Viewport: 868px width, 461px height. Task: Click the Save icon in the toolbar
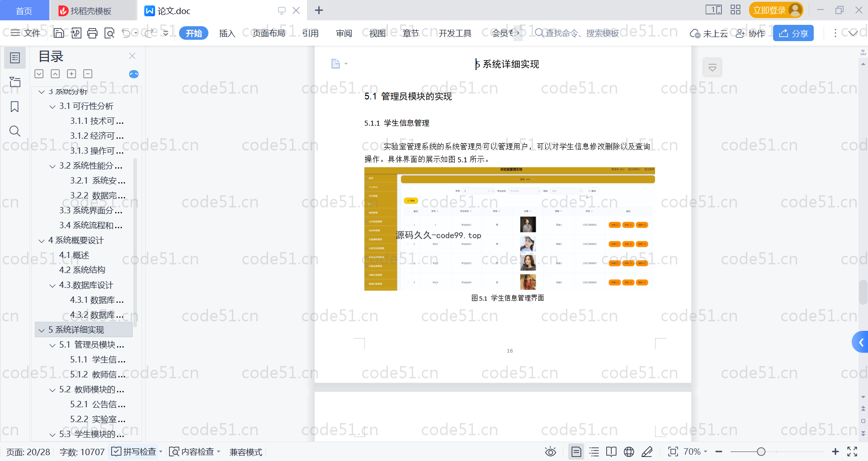pyautogui.click(x=59, y=33)
